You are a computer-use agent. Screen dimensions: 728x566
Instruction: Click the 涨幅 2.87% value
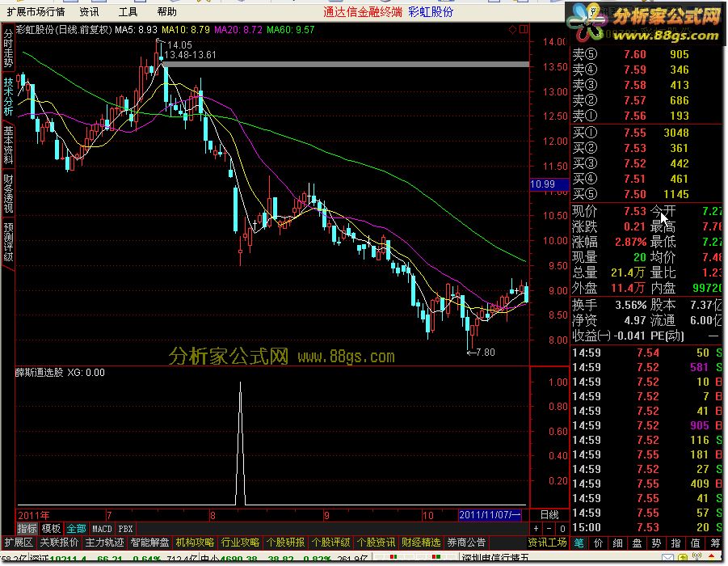coord(630,242)
